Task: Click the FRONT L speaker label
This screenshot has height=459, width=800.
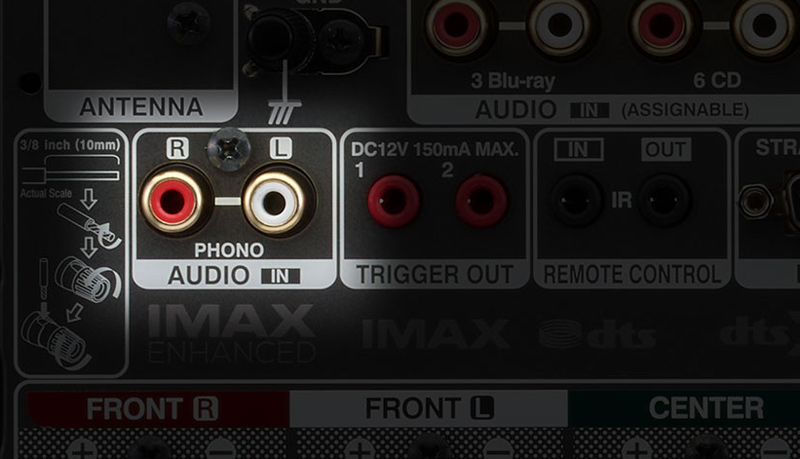Action: point(429,408)
